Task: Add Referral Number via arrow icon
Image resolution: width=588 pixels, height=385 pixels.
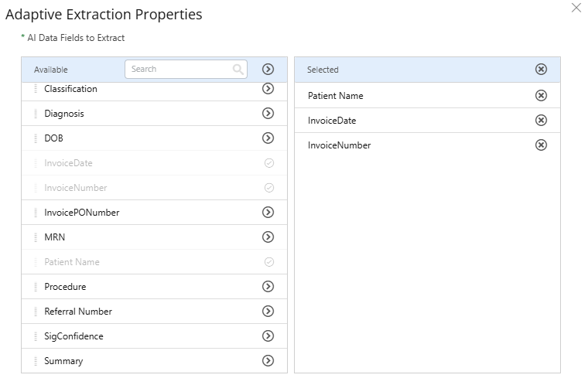Action: click(x=268, y=312)
